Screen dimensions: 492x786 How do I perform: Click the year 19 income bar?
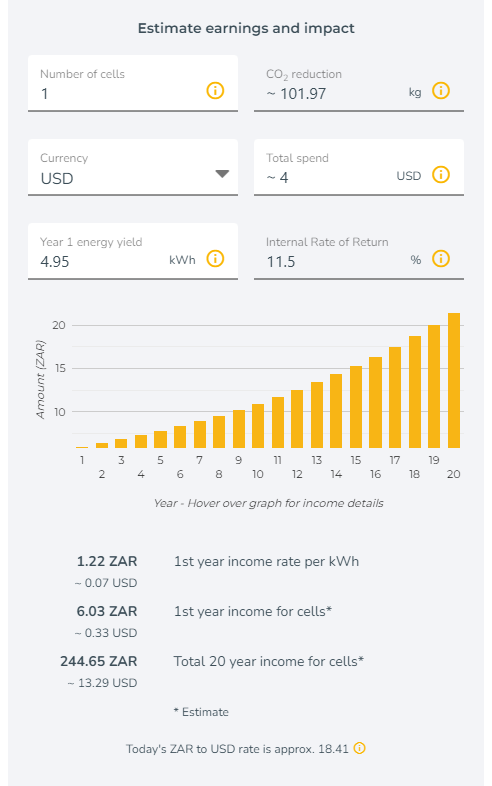tap(434, 386)
